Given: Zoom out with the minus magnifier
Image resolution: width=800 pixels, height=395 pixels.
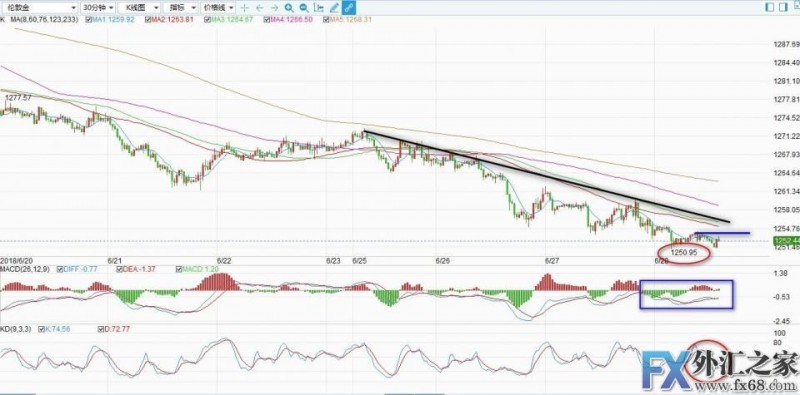Looking at the screenshot, I should (304, 8).
